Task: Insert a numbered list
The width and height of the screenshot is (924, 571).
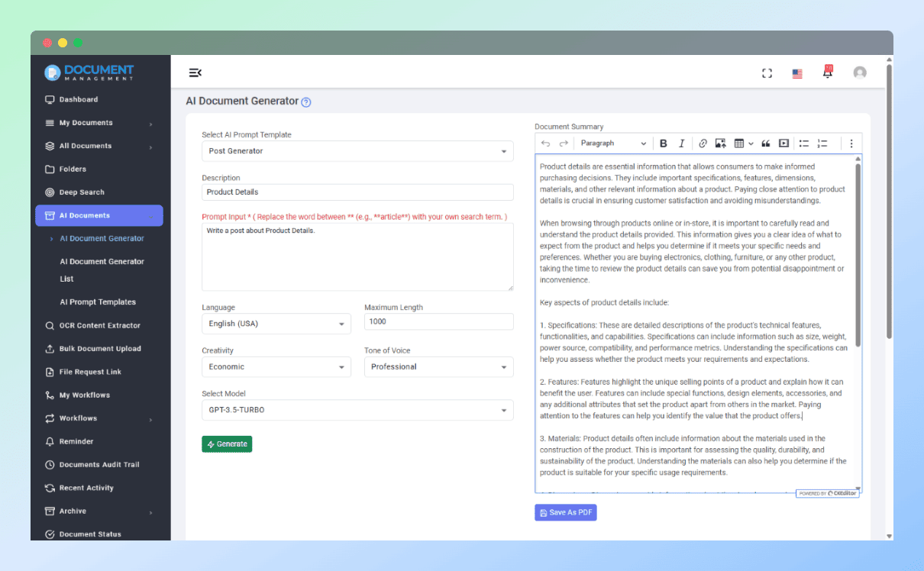Action: (x=822, y=143)
